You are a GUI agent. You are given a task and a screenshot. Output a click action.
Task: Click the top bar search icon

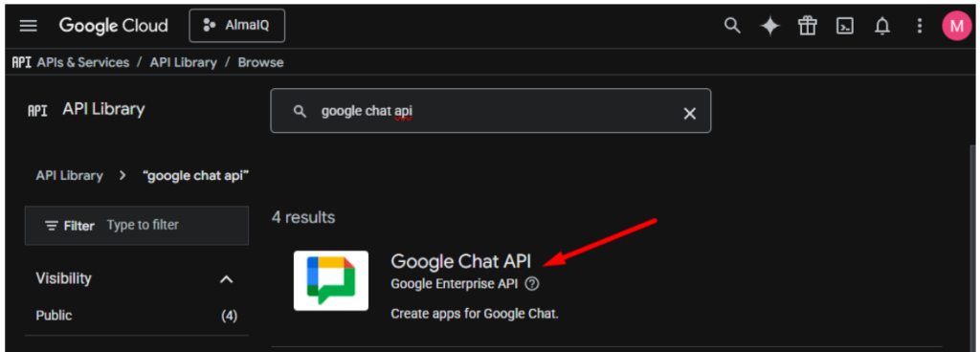tap(732, 26)
